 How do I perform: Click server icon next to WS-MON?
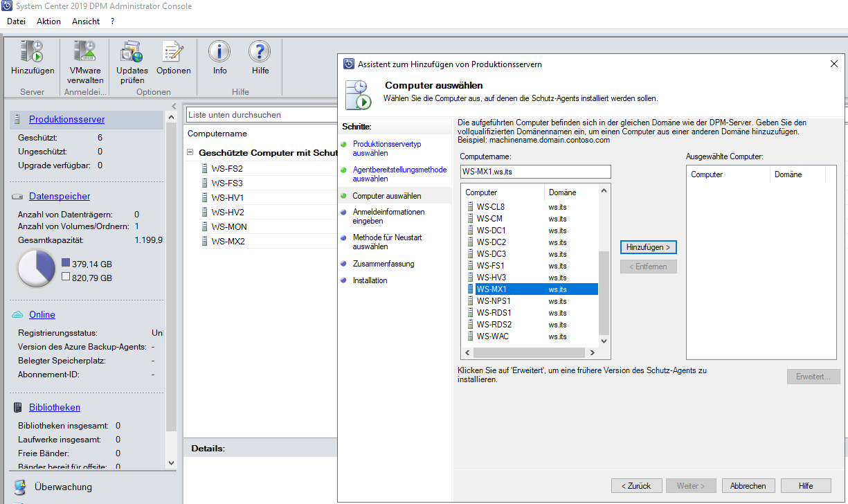[204, 226]
